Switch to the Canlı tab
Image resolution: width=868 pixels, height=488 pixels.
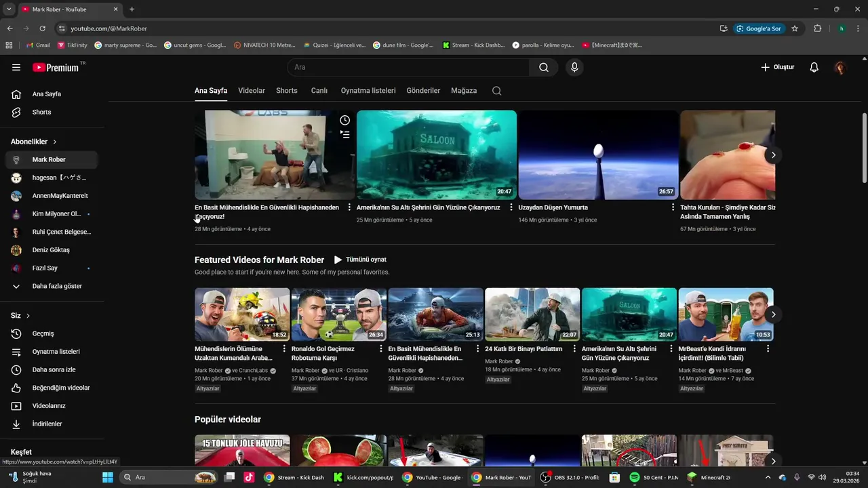319,91
